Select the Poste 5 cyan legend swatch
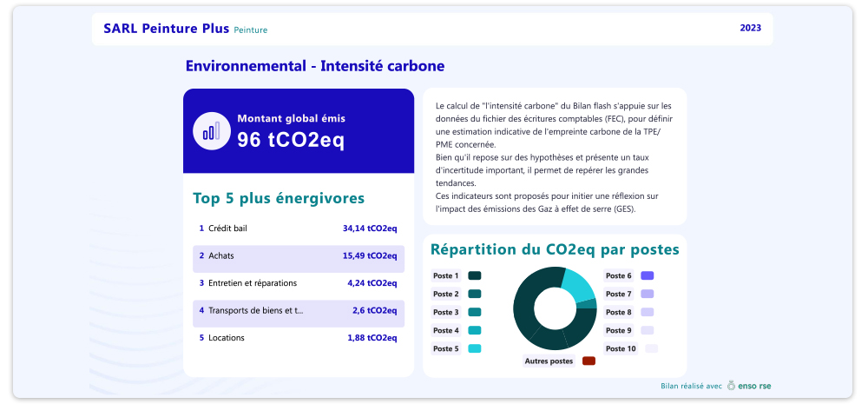 [x=475, y=348]
